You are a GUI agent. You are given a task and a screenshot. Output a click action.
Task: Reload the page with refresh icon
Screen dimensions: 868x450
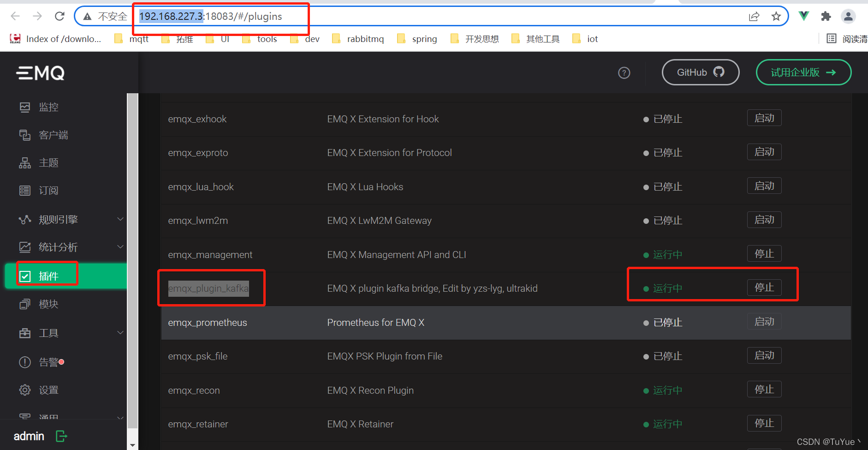59,17
